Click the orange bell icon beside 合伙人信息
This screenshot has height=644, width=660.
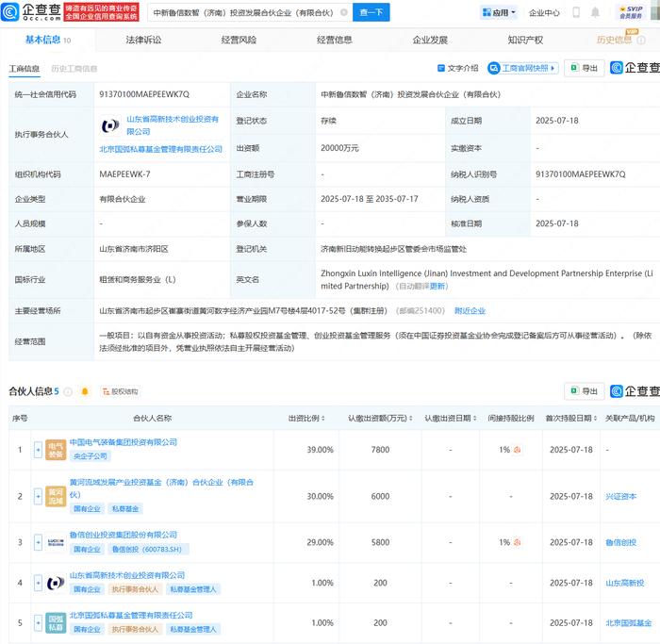(85, 392)
